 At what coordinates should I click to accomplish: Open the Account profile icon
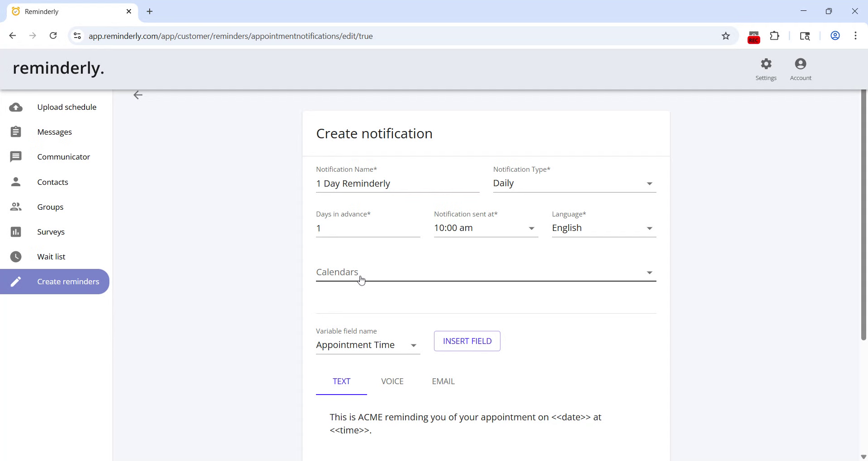click(801, 64)
